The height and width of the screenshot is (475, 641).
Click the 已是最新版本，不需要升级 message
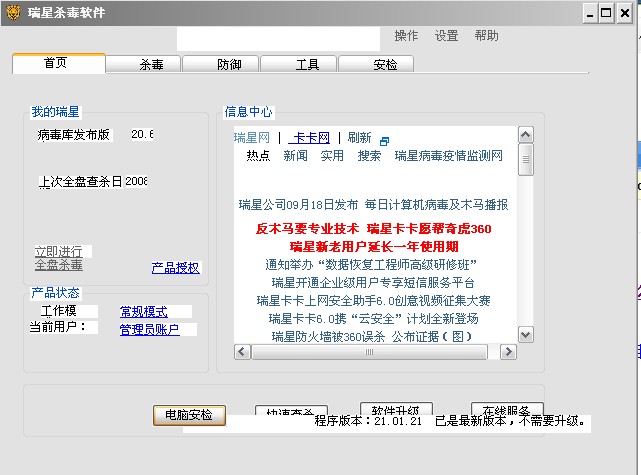click(510, 421)
